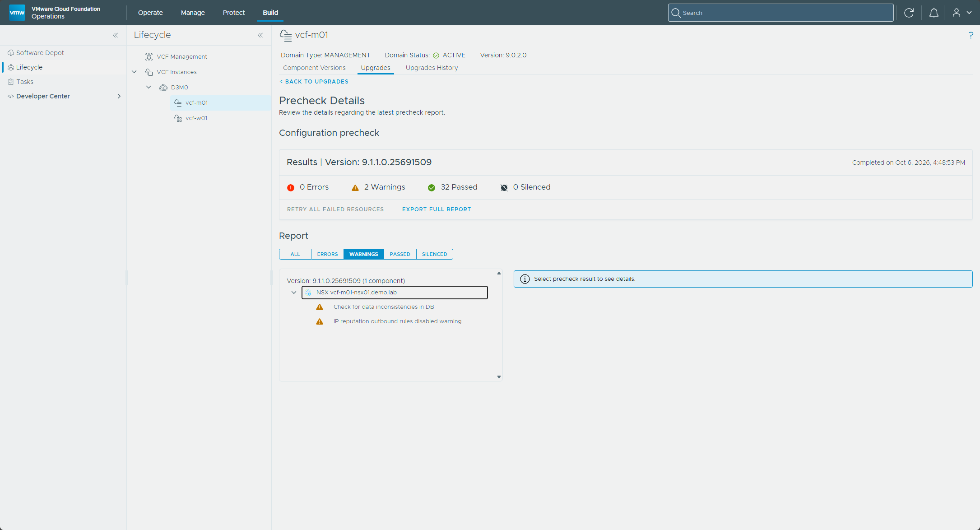This screenshot has height=530, width=980.
Task: Open the Protect menu
Action: pos(234,13)
